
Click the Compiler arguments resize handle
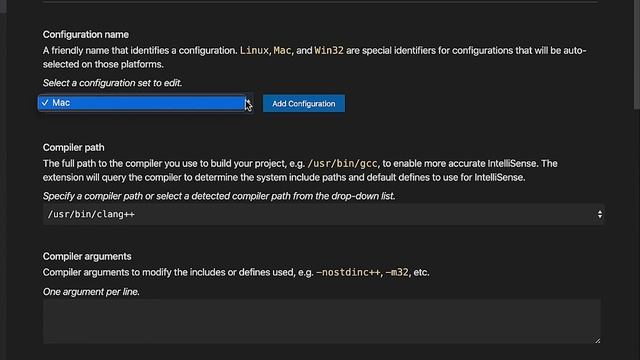click(597, 340)
